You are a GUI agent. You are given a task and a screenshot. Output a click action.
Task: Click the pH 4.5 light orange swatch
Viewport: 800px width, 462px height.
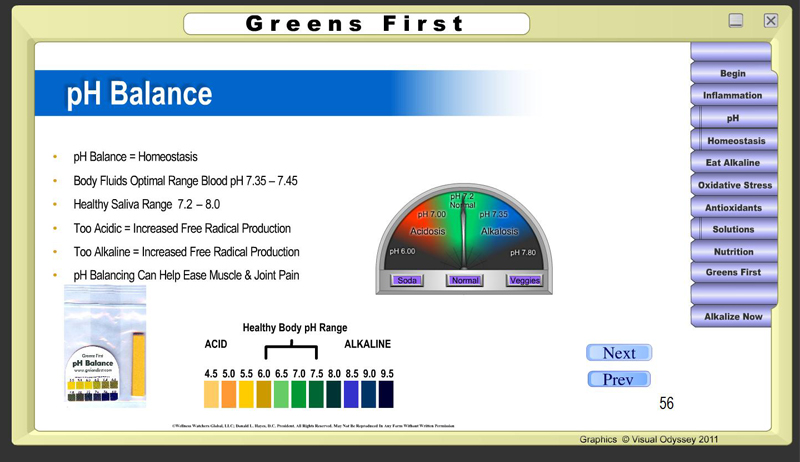[211, 395]
